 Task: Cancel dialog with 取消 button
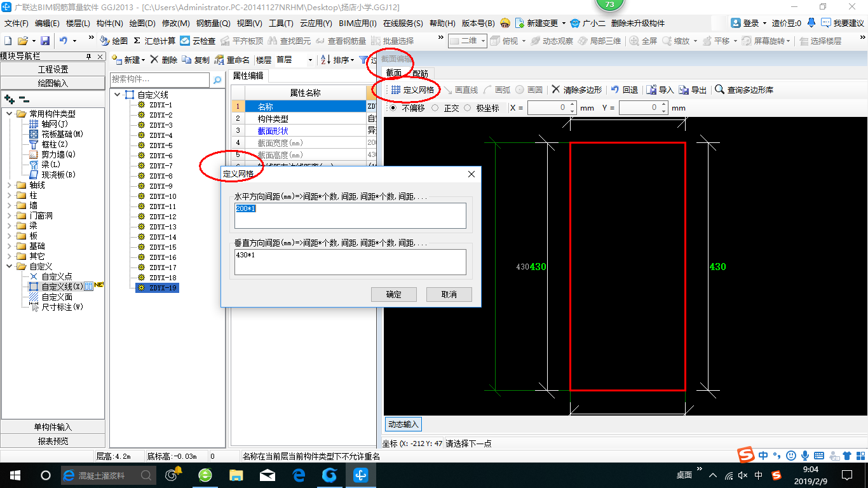coord(449,294)
